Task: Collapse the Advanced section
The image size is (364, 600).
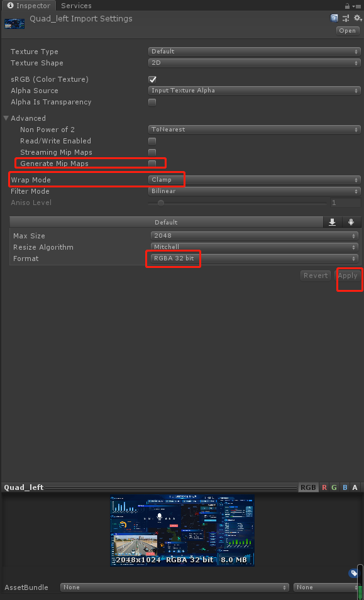Action: pyautogui.click(x=6, y=118)
